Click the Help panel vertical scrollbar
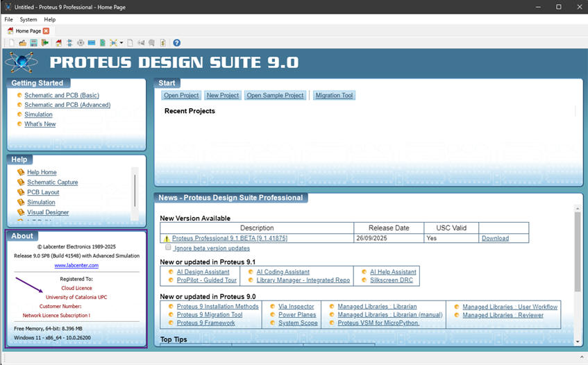Image resolution: width=588 pixels, height=365 pixels. 135,190
